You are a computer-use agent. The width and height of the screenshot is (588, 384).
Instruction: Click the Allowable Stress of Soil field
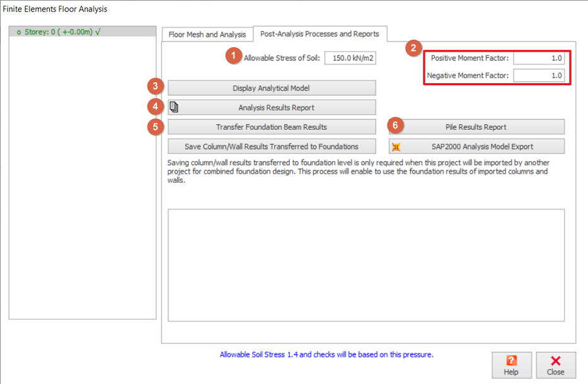point(350,59)
